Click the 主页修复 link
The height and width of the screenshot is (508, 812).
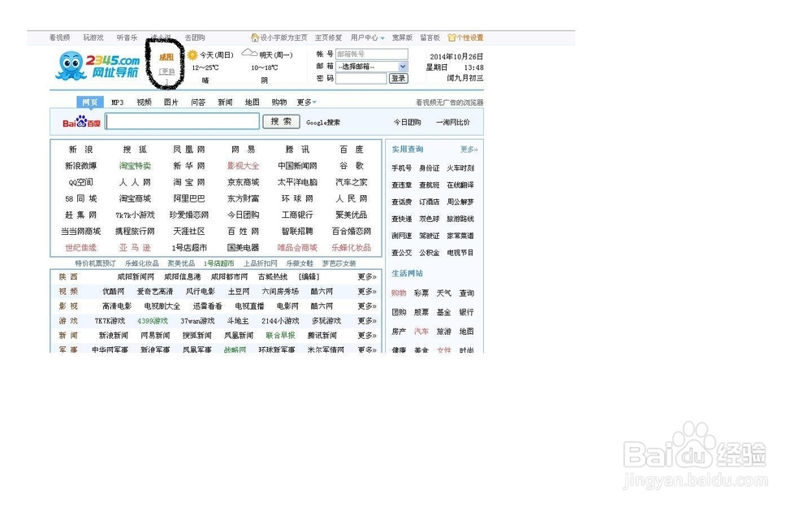(328, 37)
